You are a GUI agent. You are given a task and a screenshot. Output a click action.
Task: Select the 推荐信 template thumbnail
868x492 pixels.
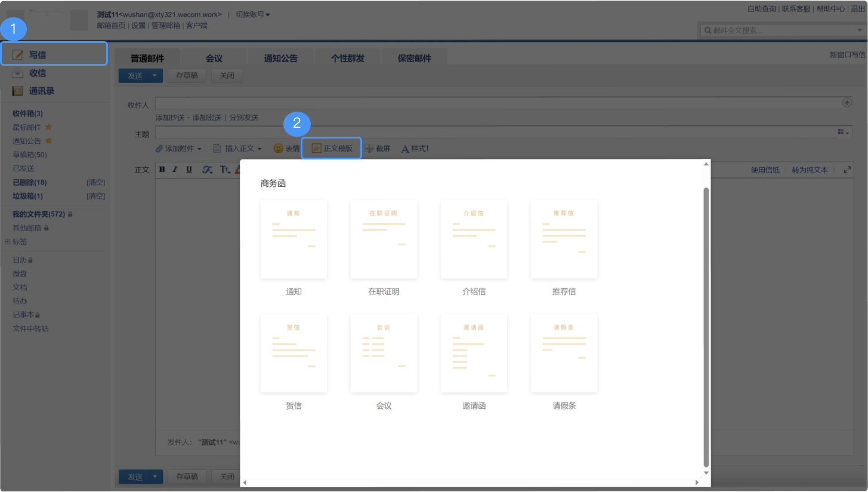click(x=564, y=239)
